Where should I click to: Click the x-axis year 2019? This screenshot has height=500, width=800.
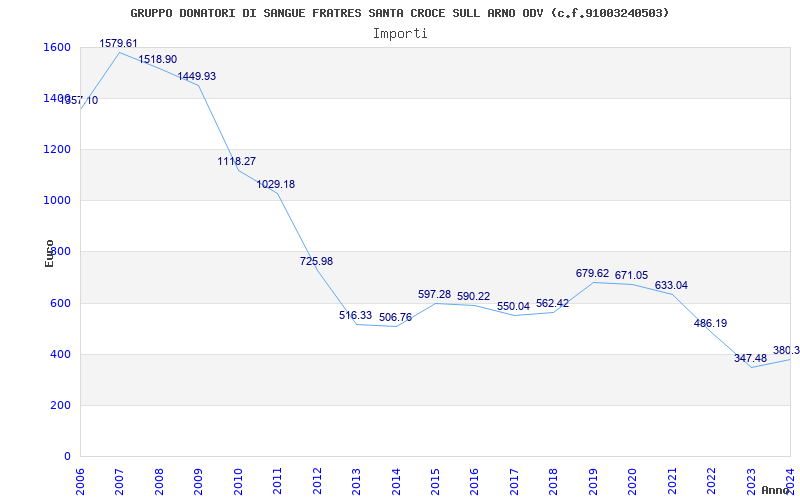593,482
